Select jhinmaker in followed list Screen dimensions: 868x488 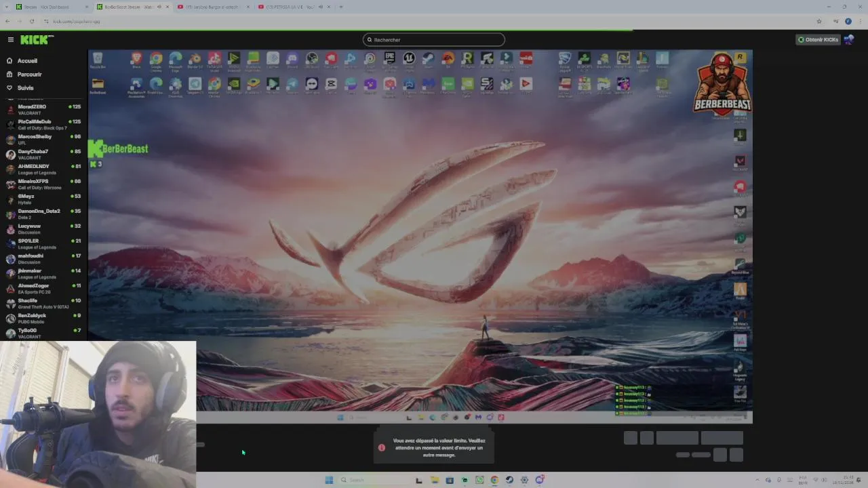point(43,274)
